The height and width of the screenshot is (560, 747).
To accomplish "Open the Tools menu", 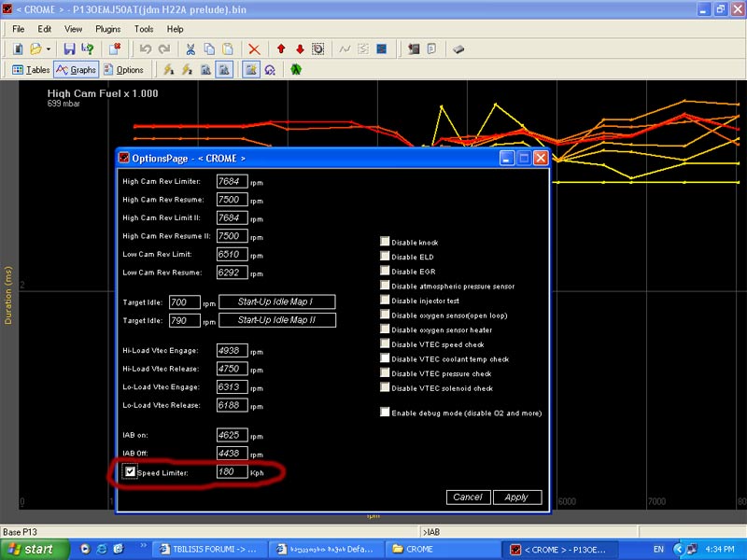I will point(144,29).
